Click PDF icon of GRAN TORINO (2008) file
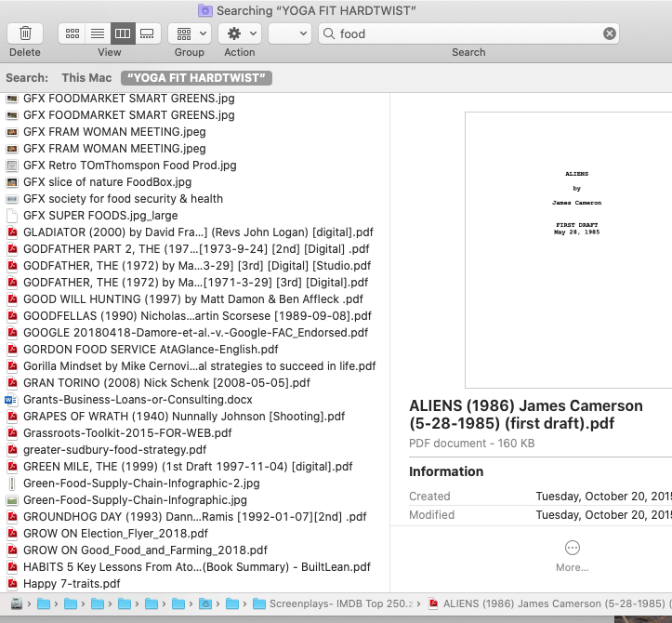This screenshot has width=672, height=623. tap(12, 383)
